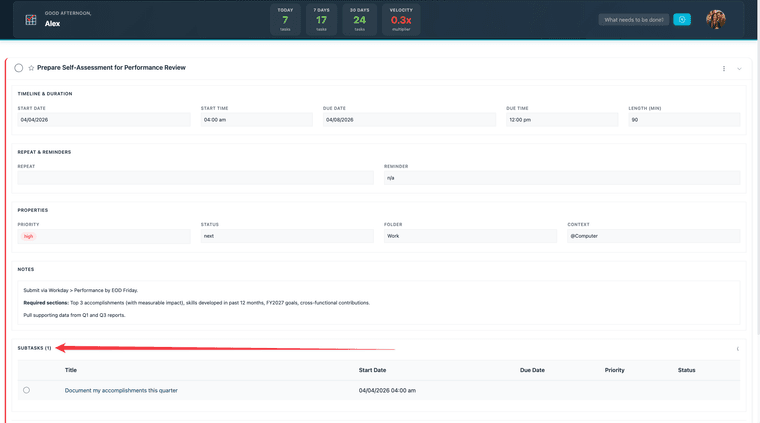Open subtask 'Document my accomplishments this quarter'
The width and height of the screenshot is (760, 423).
(121, 391)
